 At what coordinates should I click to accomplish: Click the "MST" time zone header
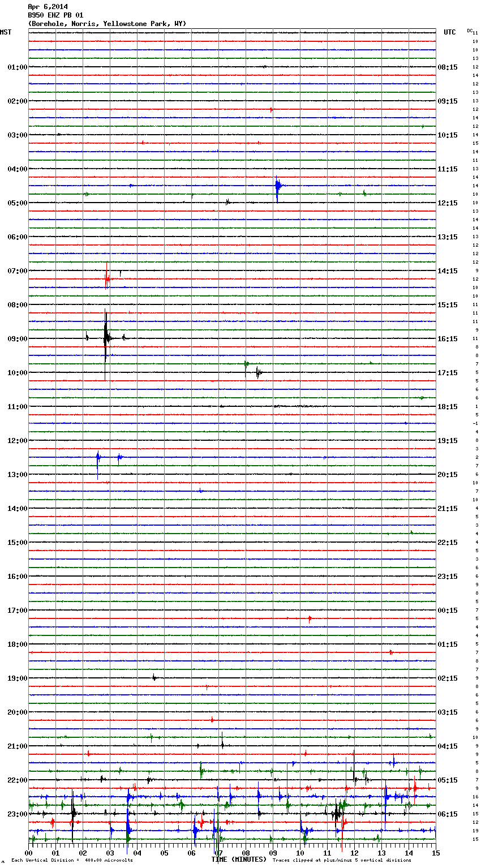click(6, 32)
